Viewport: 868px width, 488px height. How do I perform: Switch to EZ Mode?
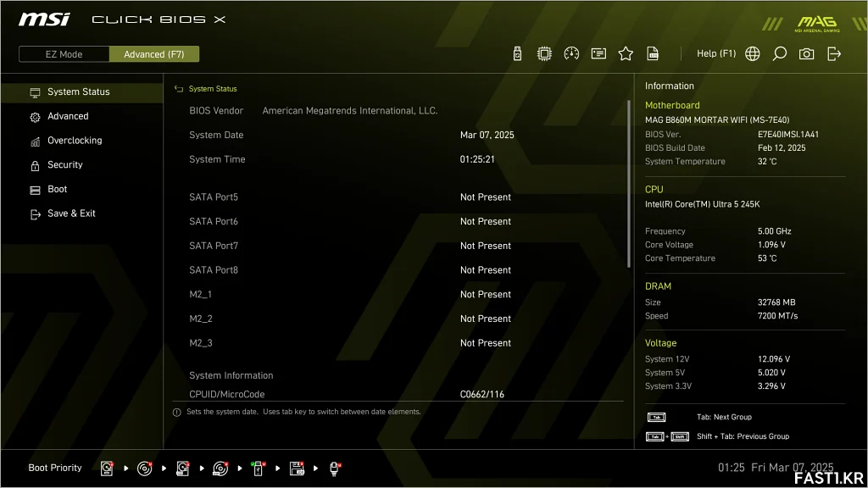pyautogui.click(x=64, y=54)
